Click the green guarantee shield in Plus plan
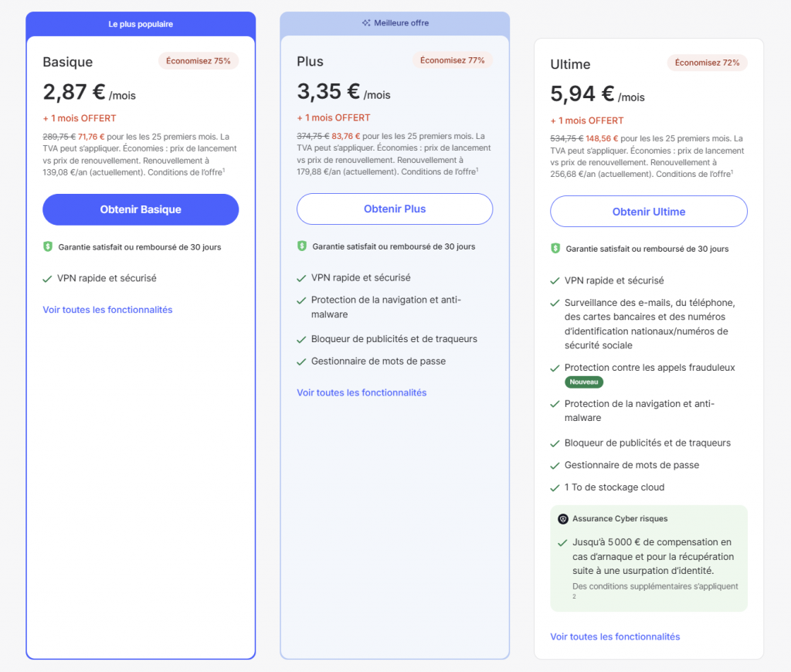Screen dimensions: 791x672 pos(302,246)
